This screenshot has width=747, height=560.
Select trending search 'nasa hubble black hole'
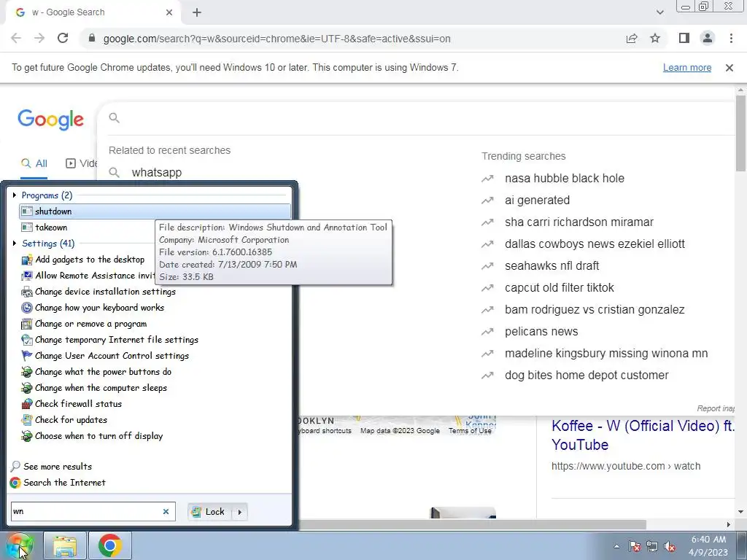564,178
